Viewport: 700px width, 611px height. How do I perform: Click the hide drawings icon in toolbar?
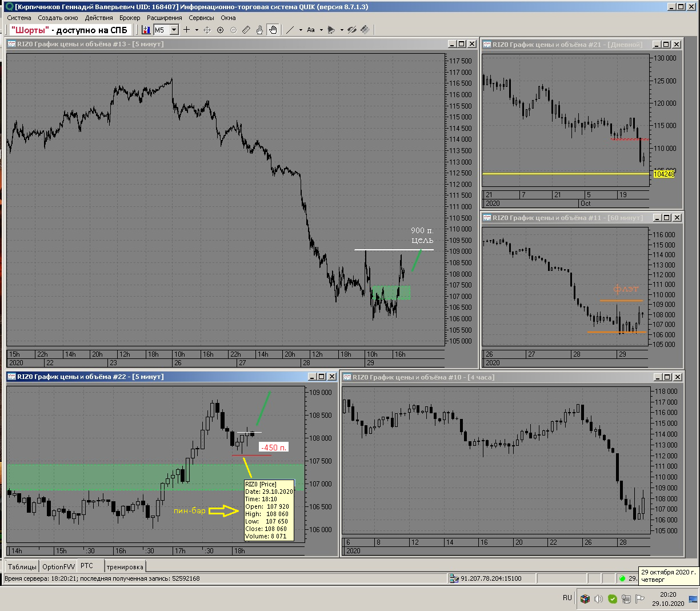coord(352,30)
